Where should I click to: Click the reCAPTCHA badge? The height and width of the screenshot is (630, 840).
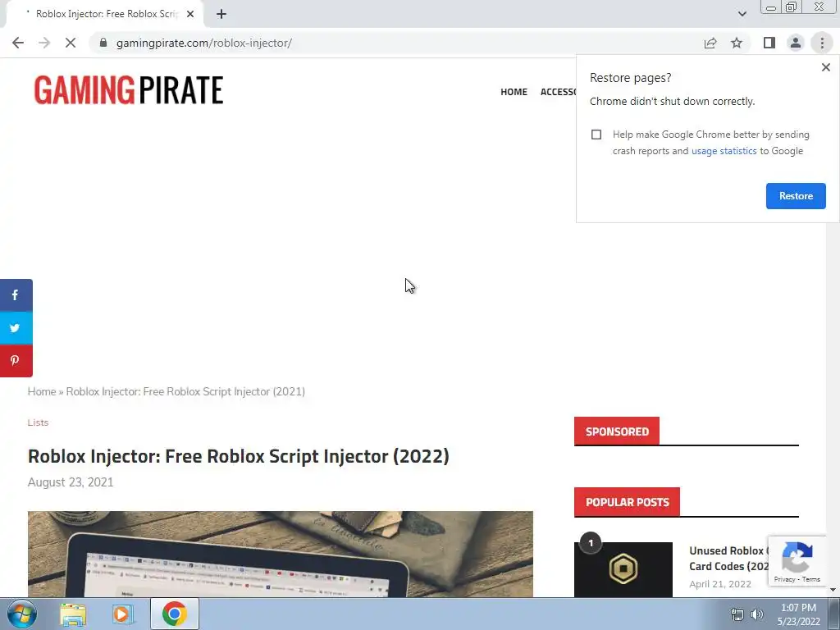[797, 561]
